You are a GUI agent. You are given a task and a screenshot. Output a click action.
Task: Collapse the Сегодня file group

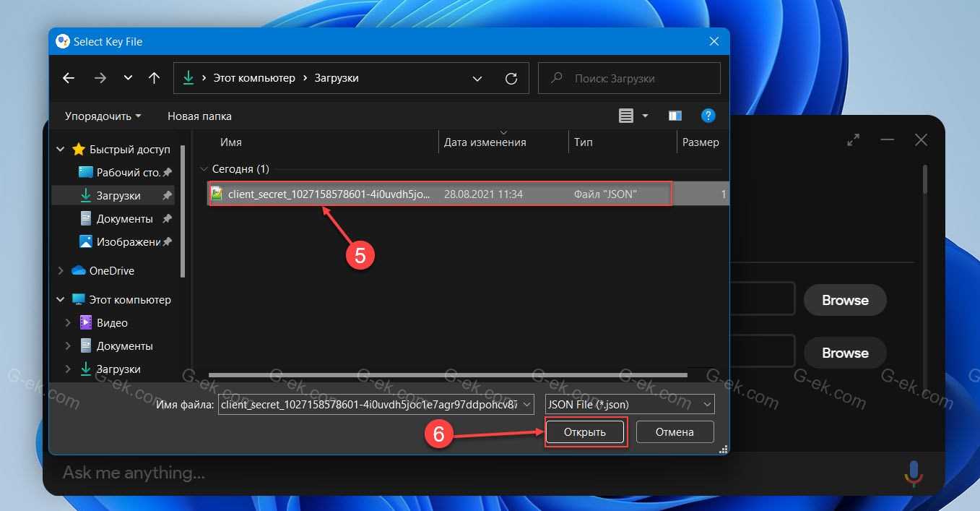coord(203,169)
